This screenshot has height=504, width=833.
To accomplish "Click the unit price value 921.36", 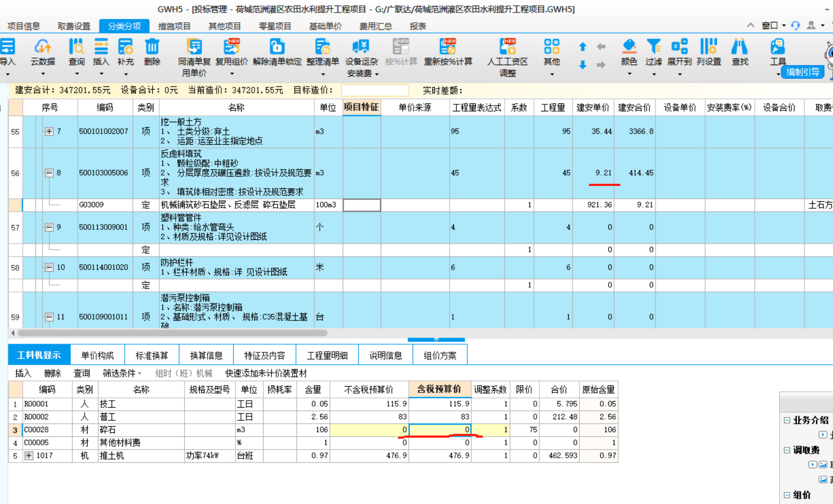I will point(599,205).
